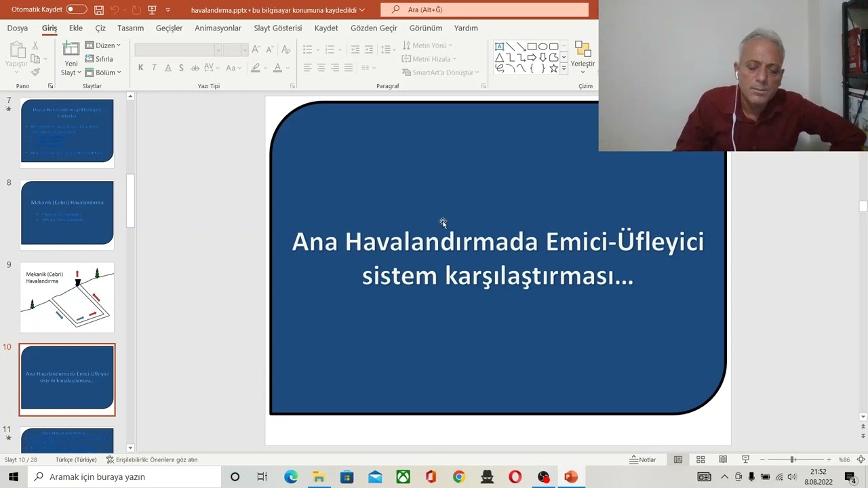Toggle text shadow (S)

[181, 68]
